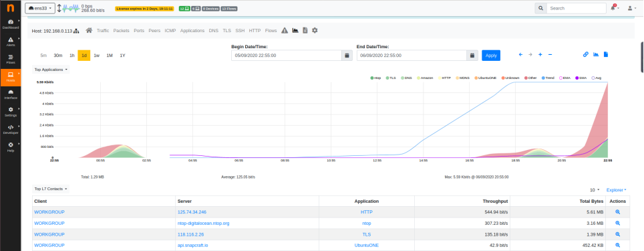Open host settings gear icon
Image resolution: width=644 pixels, height=251 pixels.
pyautogui.click(x=315, y=30)
